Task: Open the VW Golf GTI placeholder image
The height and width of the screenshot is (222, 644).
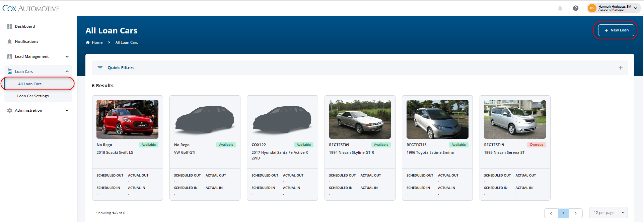Action: (x=205, y=119)
